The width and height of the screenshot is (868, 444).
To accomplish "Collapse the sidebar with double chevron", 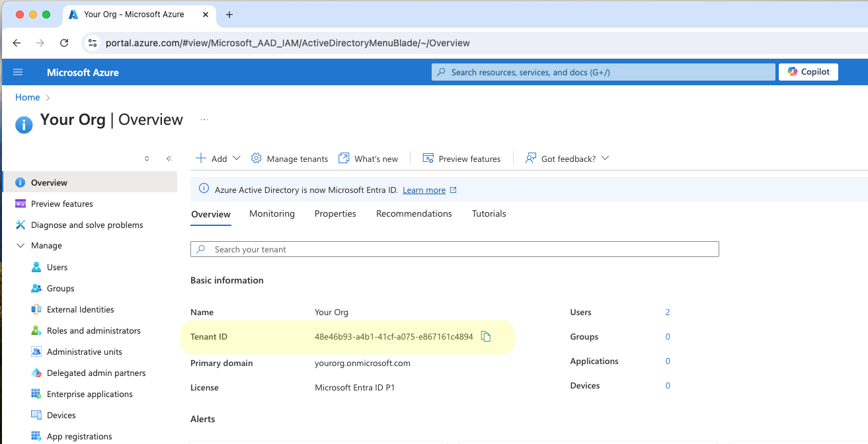I will click(169, 159).
